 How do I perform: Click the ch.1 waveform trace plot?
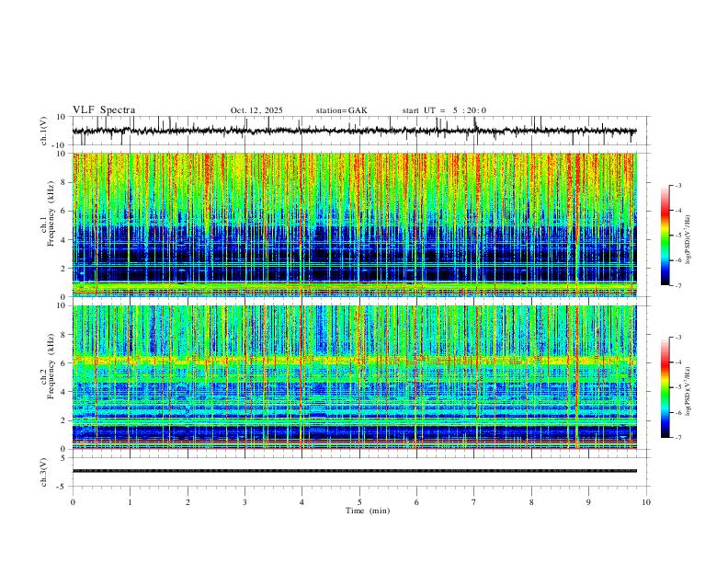coord(354,131)
